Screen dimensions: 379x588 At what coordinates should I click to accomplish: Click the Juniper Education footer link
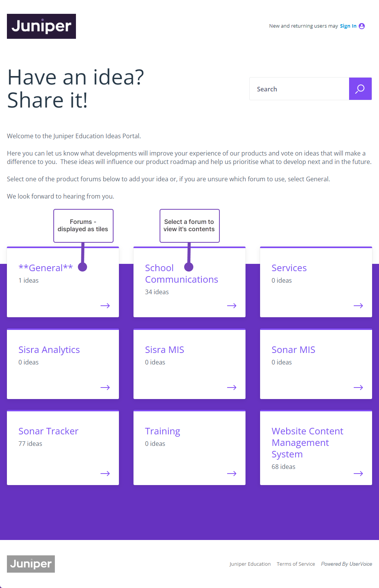250,564
